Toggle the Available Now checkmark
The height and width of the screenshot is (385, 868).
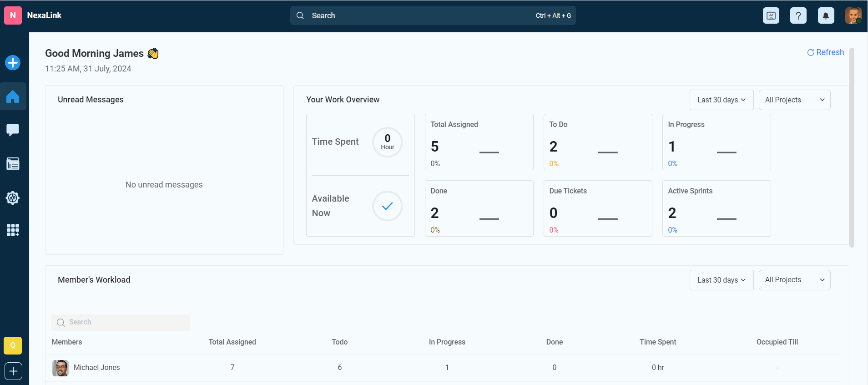point(387,206)
